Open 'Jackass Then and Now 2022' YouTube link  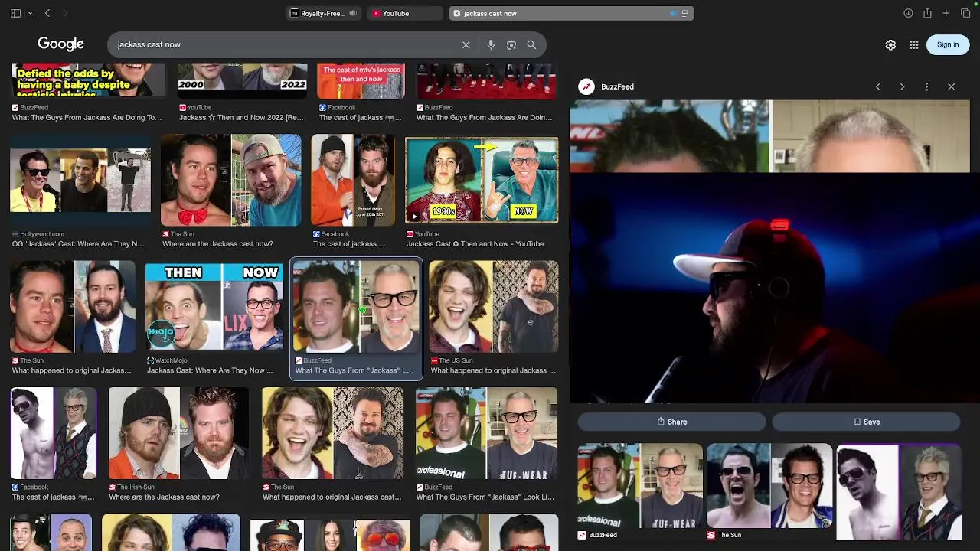point(241,118)
